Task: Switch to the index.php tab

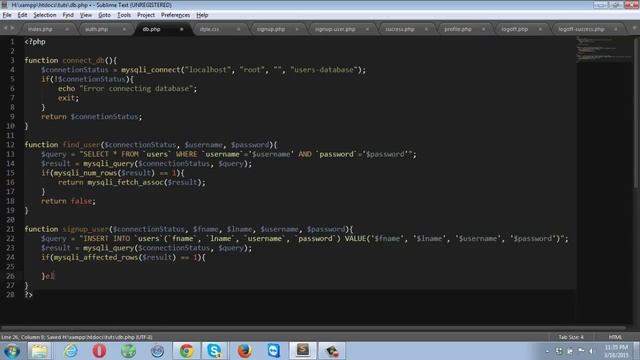Action: [x=40, y=29]
